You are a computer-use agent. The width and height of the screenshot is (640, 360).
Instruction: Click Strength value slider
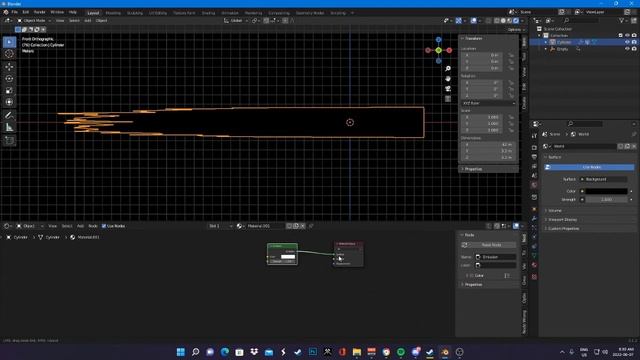(607, 200)
